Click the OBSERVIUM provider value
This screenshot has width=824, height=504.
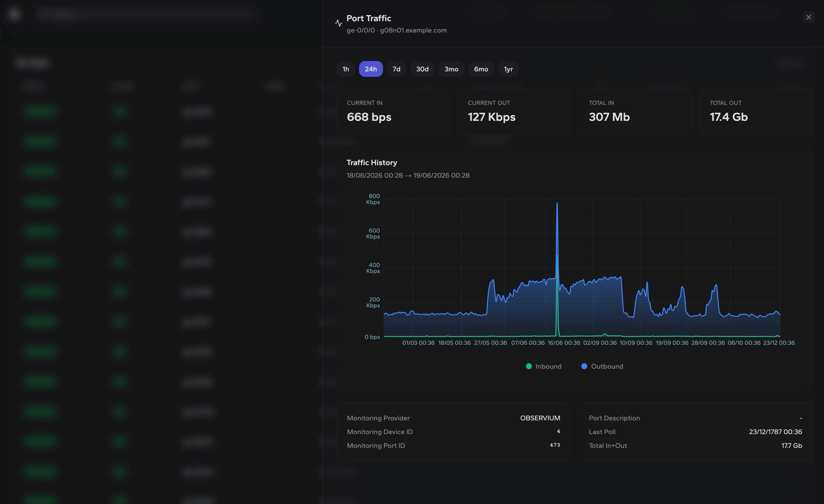(540, 418)
